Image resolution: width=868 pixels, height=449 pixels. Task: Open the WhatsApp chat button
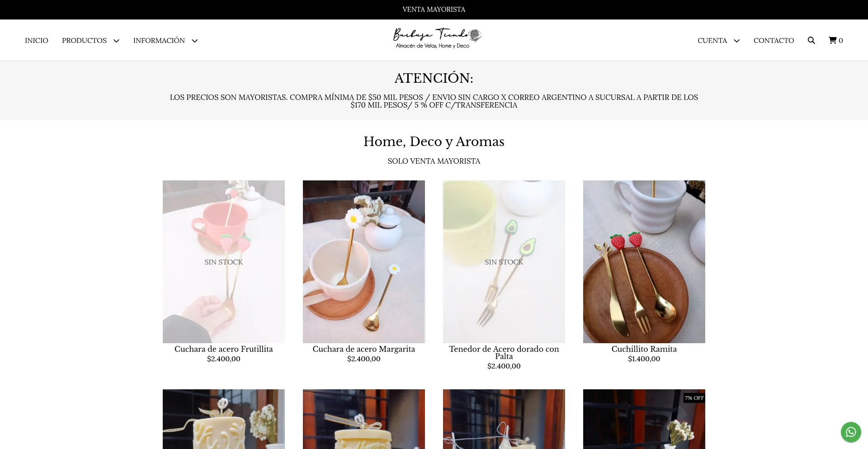(x=851, y=432)
